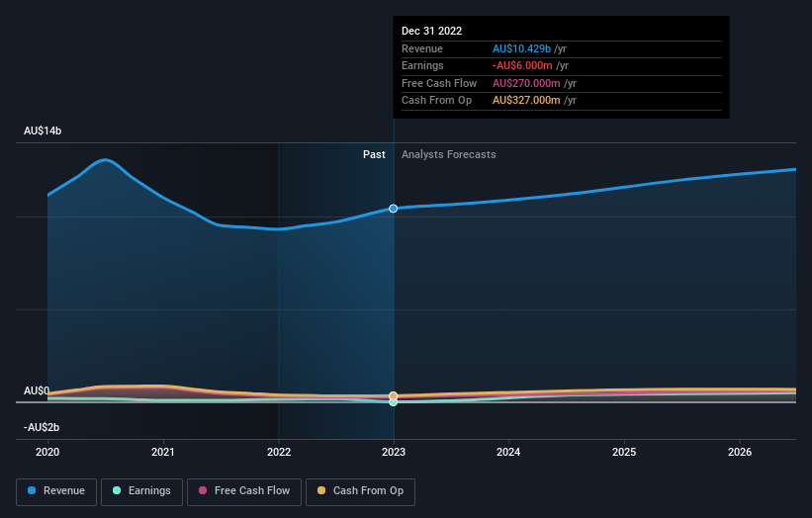Click the 'Past' label on chart
This screenshot has height=518, width=812.
(x=374, y=154)
